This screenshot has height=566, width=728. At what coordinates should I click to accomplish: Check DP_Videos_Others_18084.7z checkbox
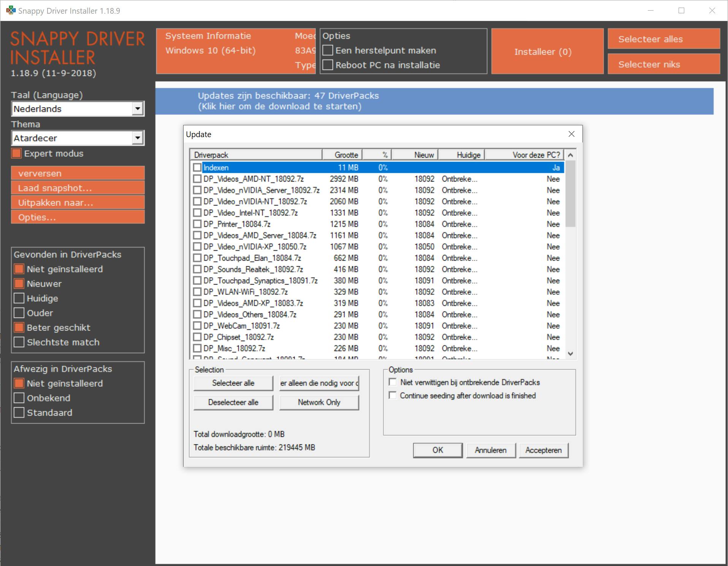[197, 315]
